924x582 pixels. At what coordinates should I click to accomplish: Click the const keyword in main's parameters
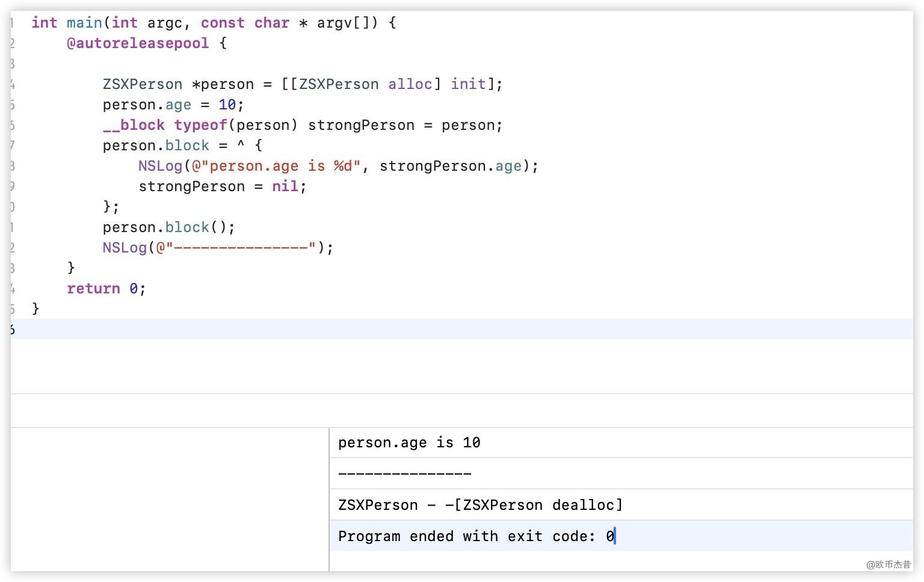(x=223, y=23)
